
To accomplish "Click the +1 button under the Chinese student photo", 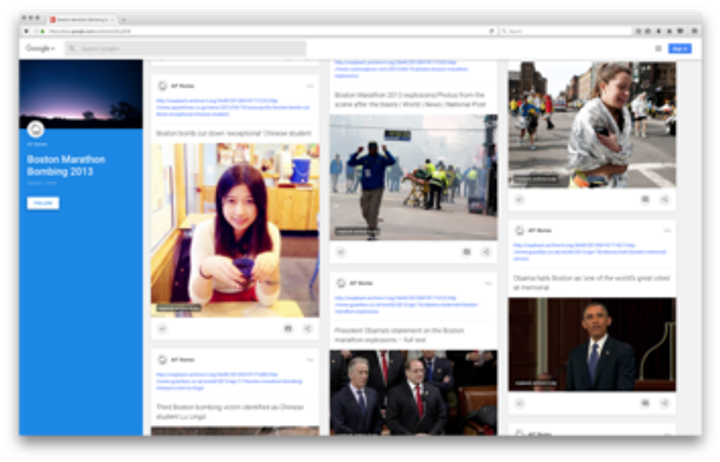I will 162,329.
